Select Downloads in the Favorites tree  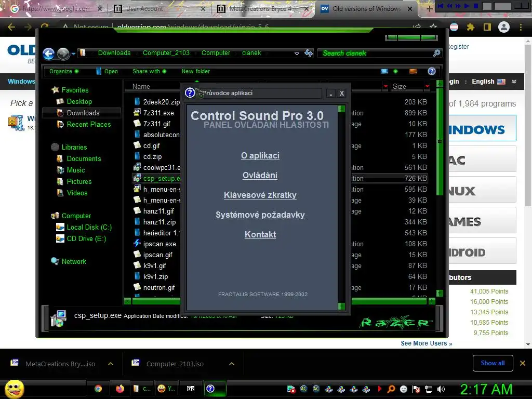click(x=82, y=113)
